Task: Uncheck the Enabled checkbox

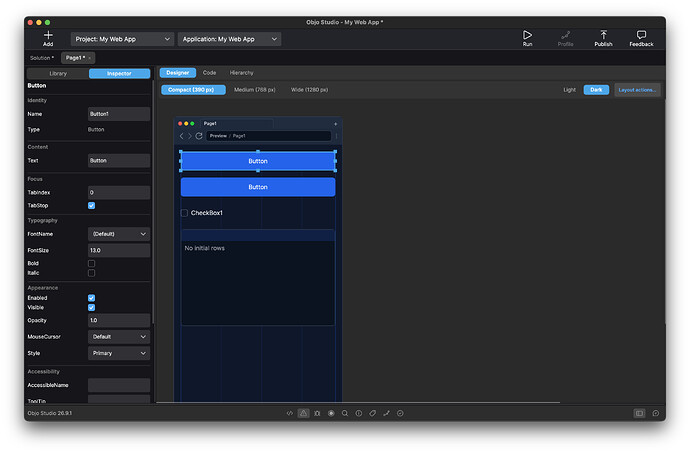Action: click(92, 298)
